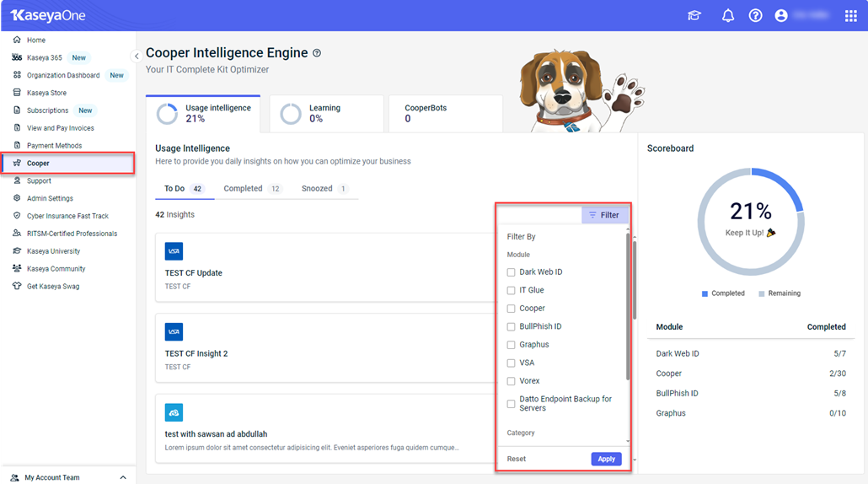This screenshot has height=484, width=868.
Task: Click the Cooper dog sidebar icon
Action: click(x=17, y=163)
